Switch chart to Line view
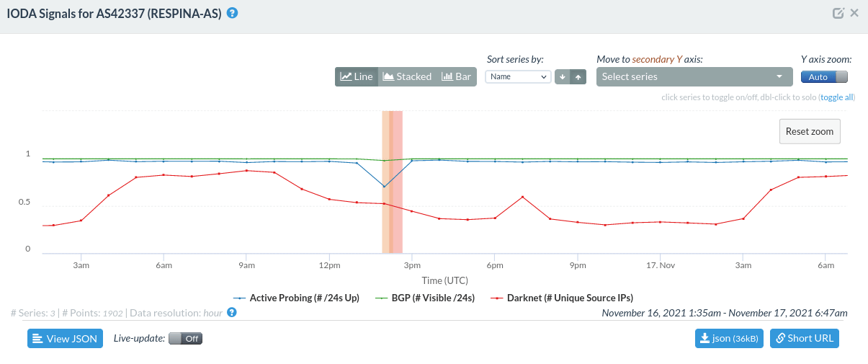868x364 pixels. coord(357,76)
